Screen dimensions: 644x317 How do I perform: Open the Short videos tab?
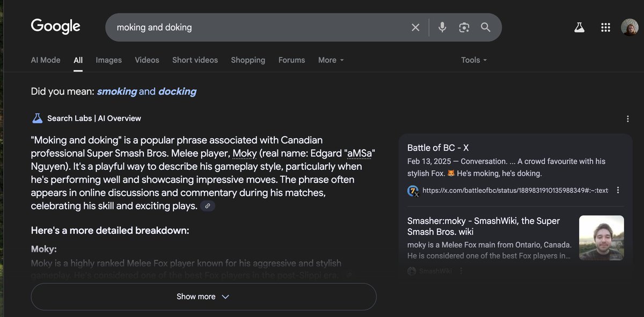pyautogui.click(x=195, y=60)
